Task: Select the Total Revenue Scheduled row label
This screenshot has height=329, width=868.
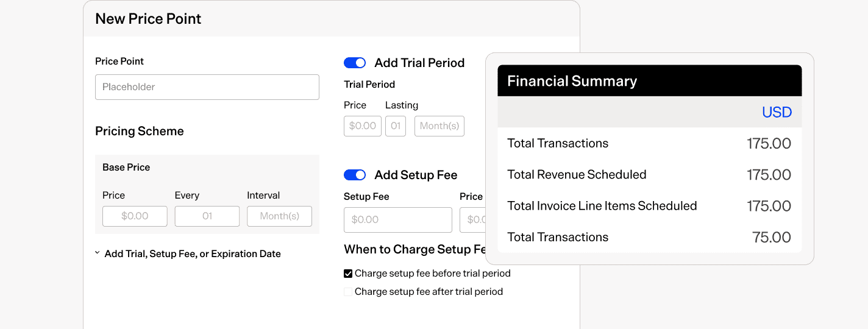Action: click(577, 175)
